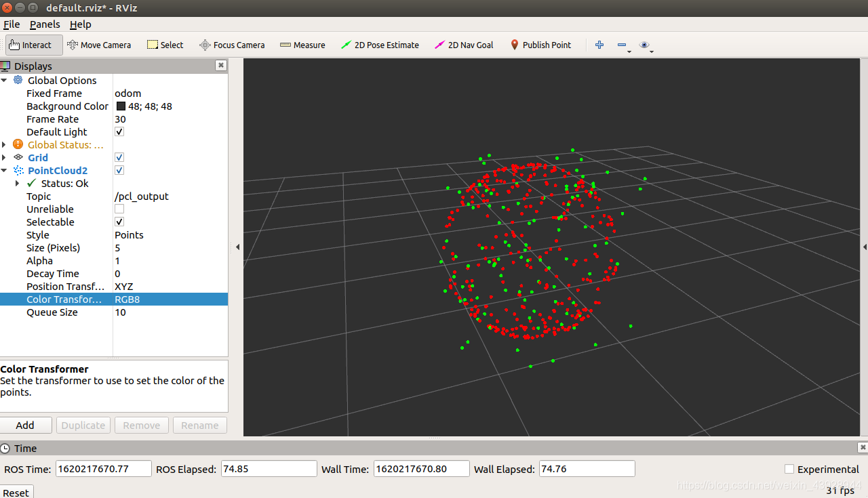Image resolution: width=868 pixels, height=498 pixels.
Task: Click the PointCloud2 display icon
Action: (x=18, y=170)
